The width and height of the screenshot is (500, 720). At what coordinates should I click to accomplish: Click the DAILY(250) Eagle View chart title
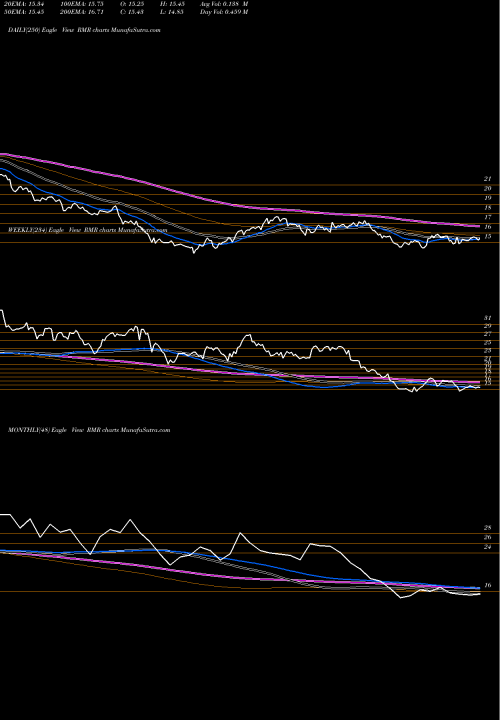point(84,30)
